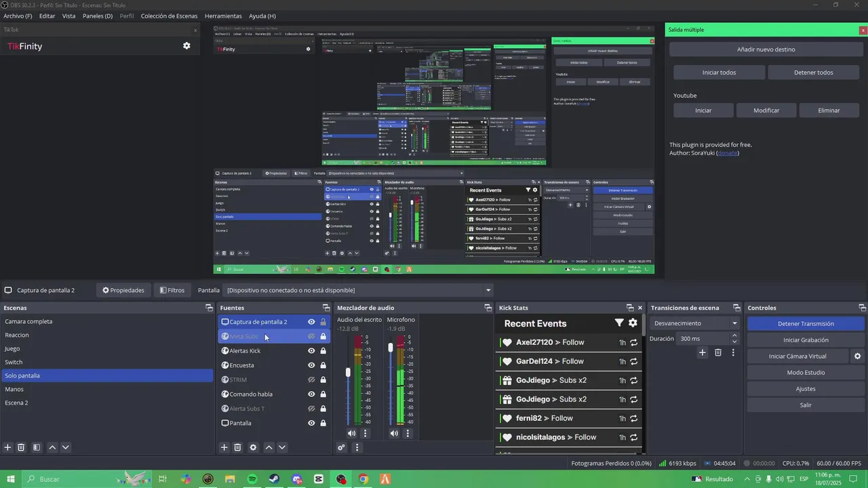The height and width of the screenshot is (488, 868).
Task: Open Colección de Escenas menu
Action: pyautogui.click(x=170, y=16)
